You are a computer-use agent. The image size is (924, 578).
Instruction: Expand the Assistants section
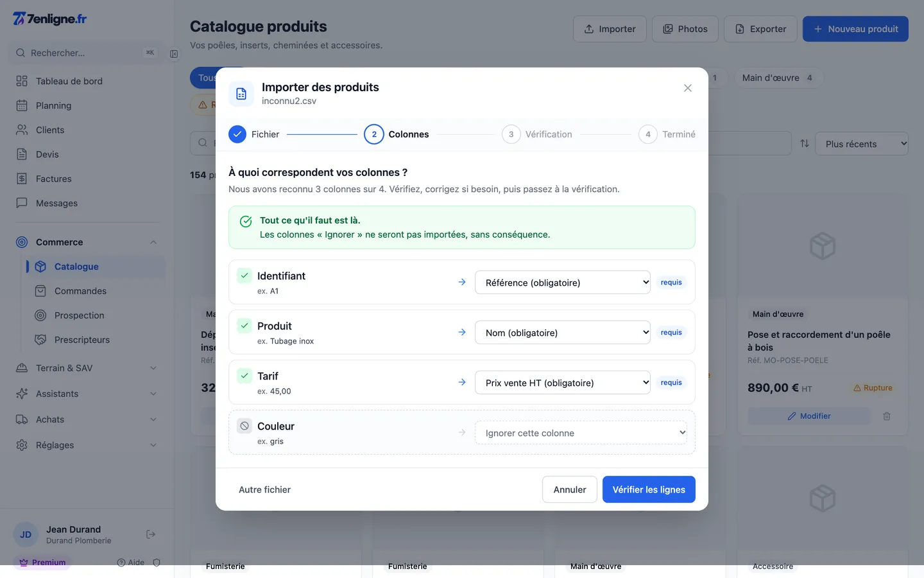point(87,394)
